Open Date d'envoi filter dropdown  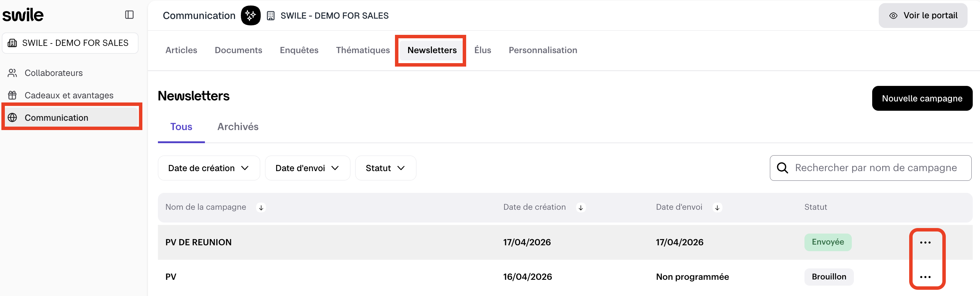pos(307,168)
